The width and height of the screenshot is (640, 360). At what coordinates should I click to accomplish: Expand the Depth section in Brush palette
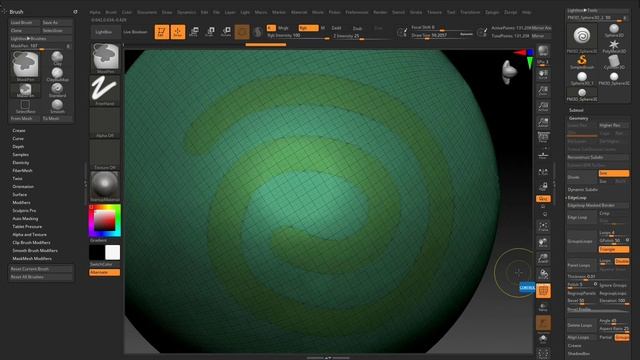[18, 147]
